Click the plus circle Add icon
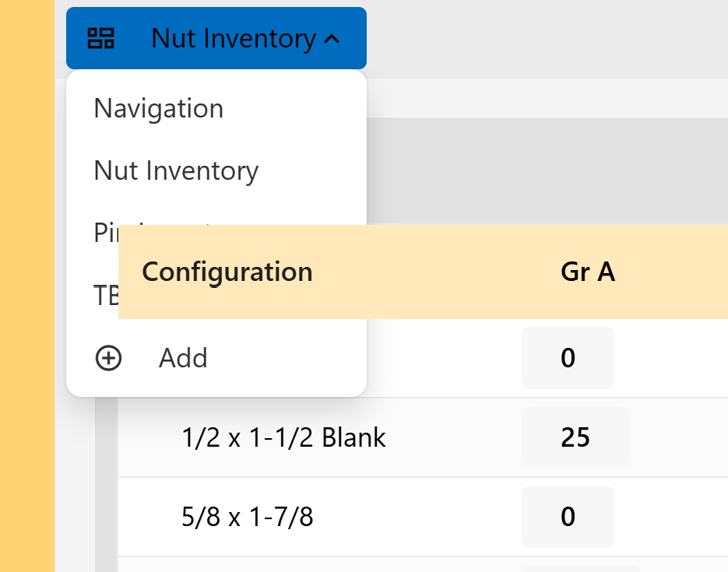This screenshot has width=728, height=572. 108,358
